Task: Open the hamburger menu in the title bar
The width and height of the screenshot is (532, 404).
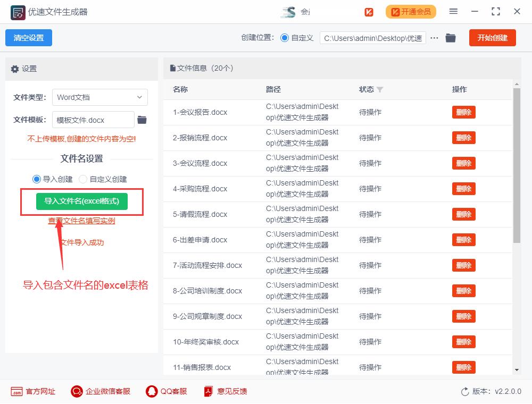Action: [454, 11]
